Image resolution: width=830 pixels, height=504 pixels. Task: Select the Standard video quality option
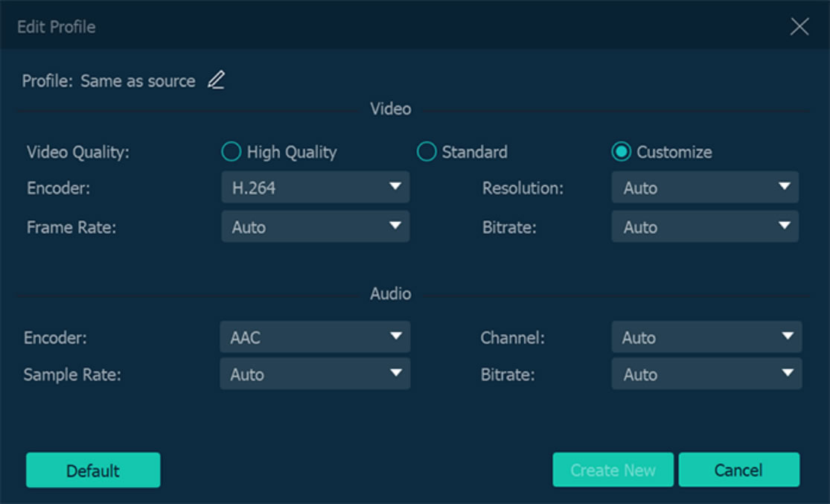click(426, 152)
